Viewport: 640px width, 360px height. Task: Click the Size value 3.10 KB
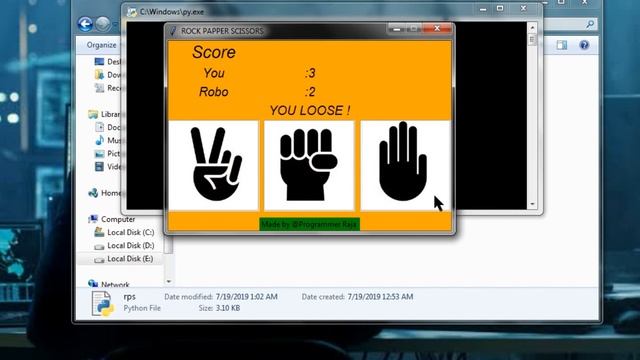[x=228, y=308]
